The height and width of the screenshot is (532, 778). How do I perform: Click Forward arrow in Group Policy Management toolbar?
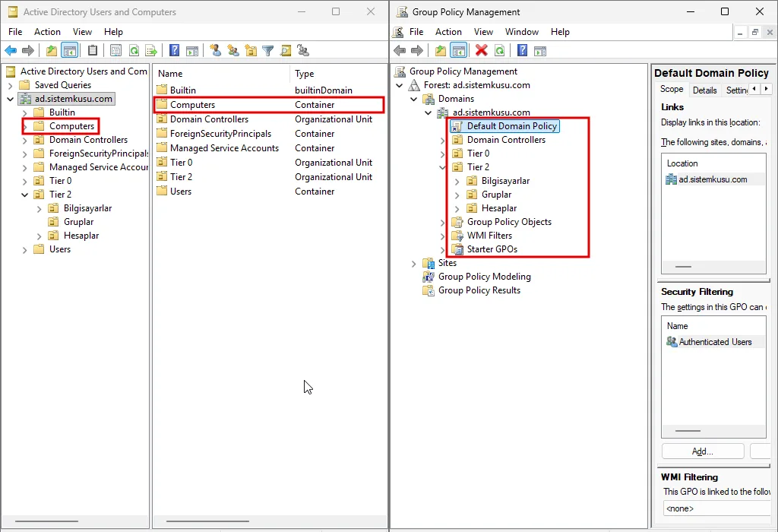[417, 50]
